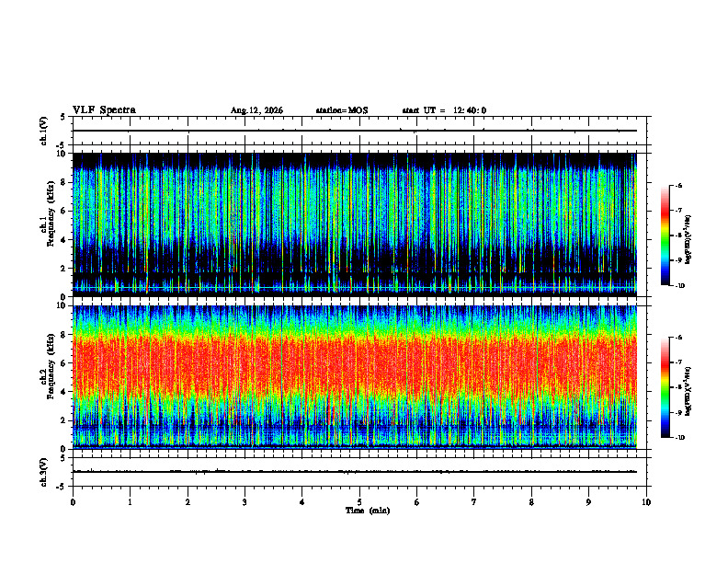This screenshot has height=563, width=728.
Task: Click the ch.1 voltage waveform trace
Action: pos(354,131)
